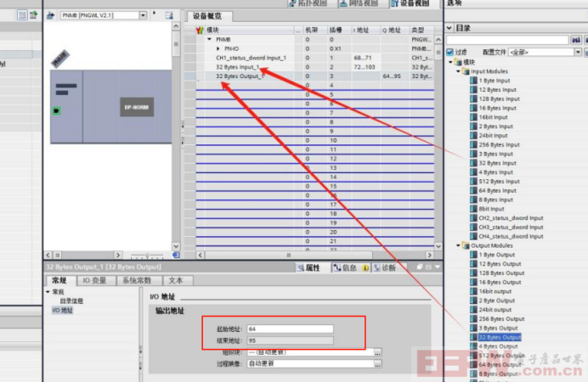Switch to the 网络视图 tab

(x=359, y=3)
